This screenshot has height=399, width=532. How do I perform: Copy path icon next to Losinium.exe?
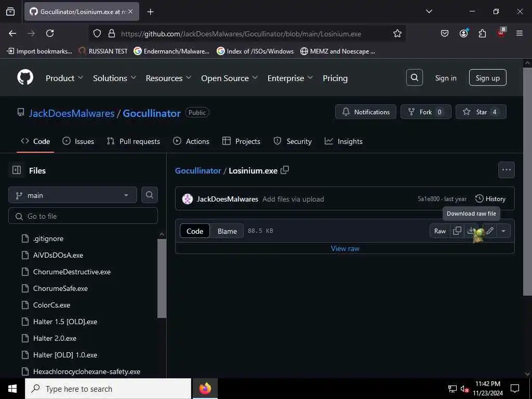[x=285, y=170]
